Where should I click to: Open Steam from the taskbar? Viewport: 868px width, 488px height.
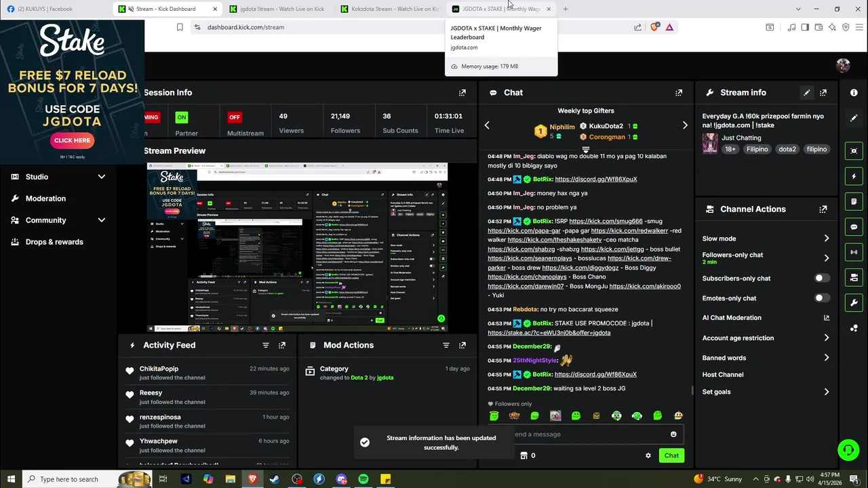tap(275, 479)
